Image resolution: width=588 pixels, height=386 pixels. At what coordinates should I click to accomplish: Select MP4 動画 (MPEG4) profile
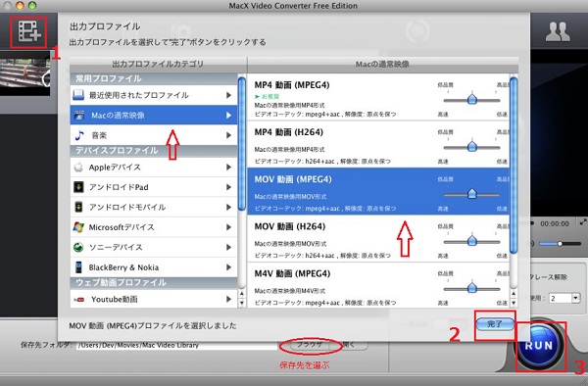378,97
